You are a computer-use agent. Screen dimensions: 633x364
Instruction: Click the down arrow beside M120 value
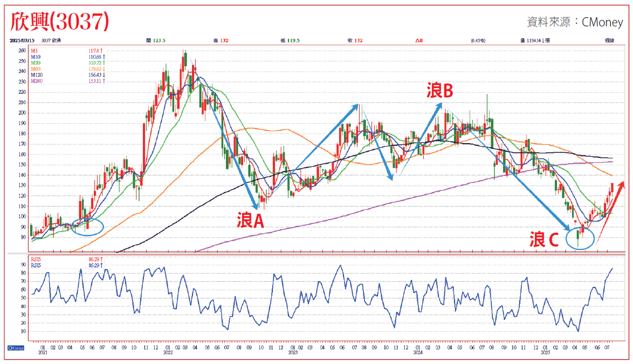pos(103,75)
